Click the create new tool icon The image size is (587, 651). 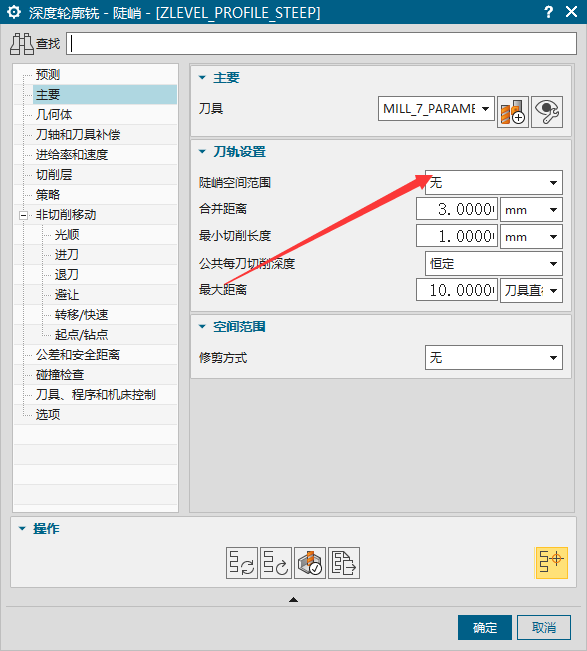point(513,112)
